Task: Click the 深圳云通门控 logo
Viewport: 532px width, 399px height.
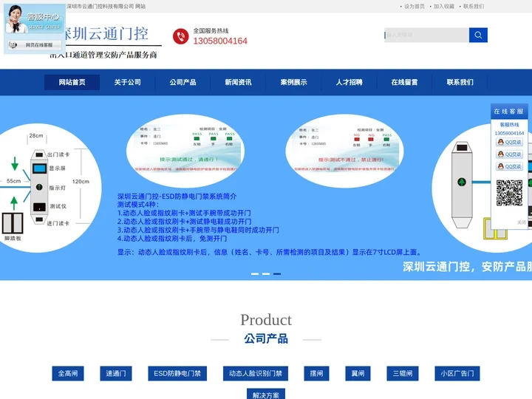Action: pos(105,42)
